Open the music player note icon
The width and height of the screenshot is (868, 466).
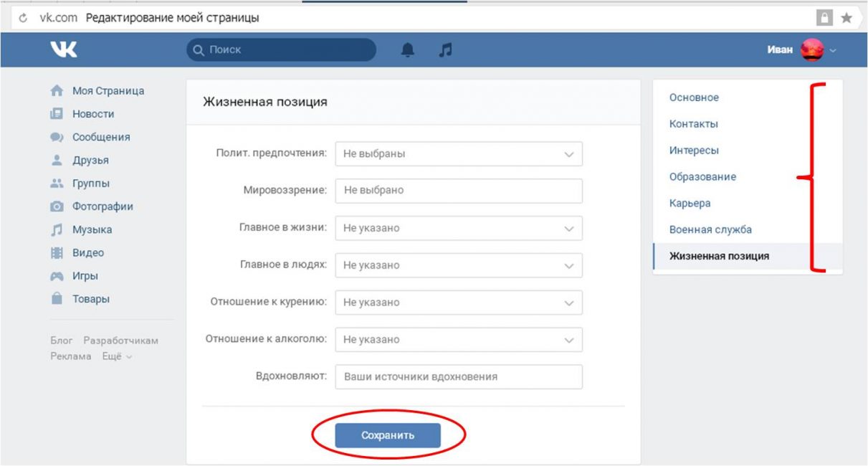446,49
